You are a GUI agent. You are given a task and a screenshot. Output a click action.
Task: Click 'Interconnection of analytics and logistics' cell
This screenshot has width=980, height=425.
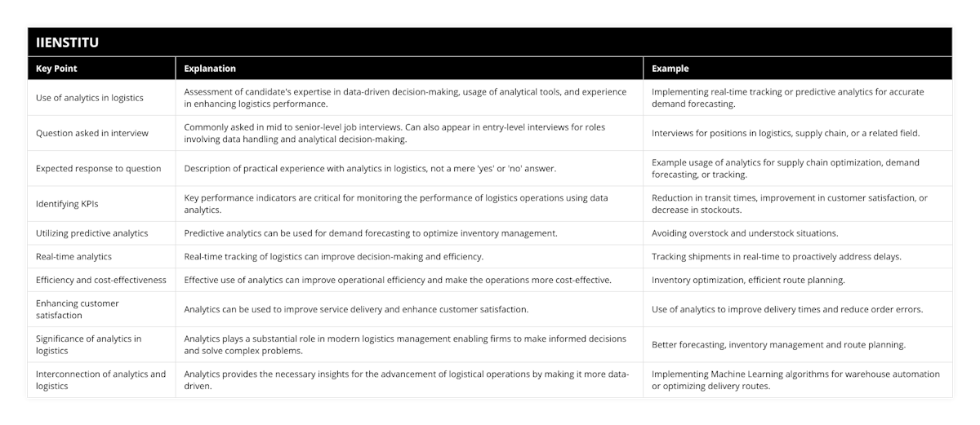pos(101,380)
